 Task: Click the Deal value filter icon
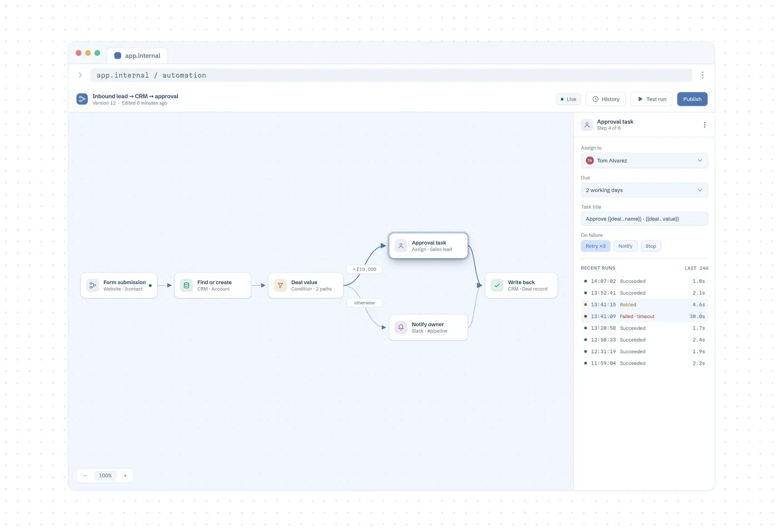coord(280,285)
